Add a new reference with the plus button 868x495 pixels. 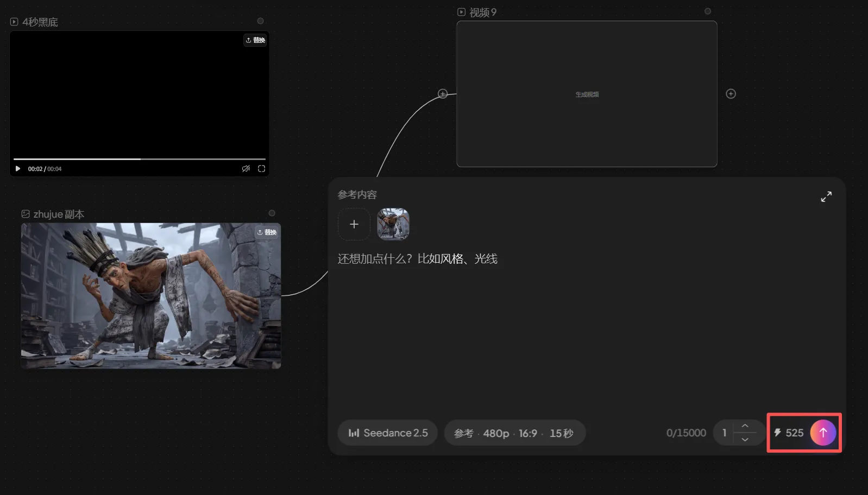[x=354, y=224]
